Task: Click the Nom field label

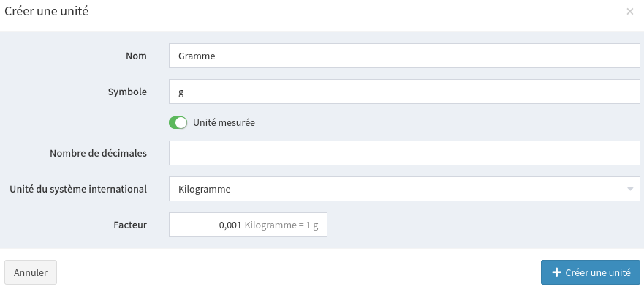Action: (x=136, y=56)
